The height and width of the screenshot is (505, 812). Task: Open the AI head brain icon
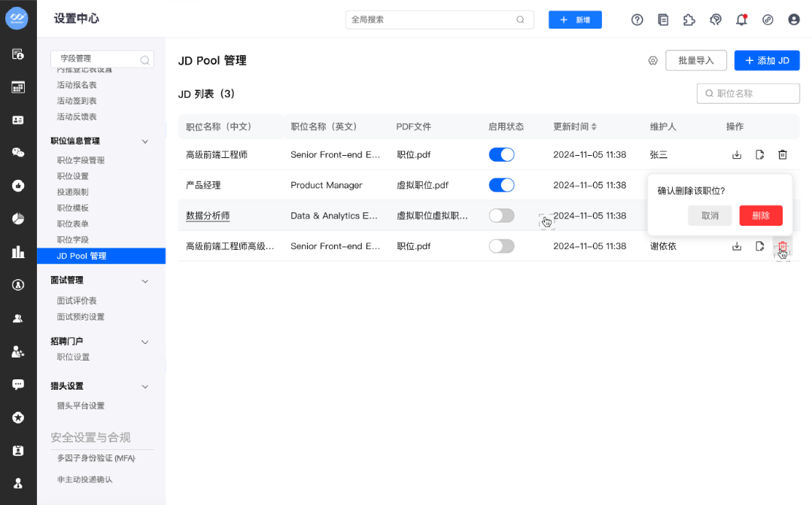[716, 20]
